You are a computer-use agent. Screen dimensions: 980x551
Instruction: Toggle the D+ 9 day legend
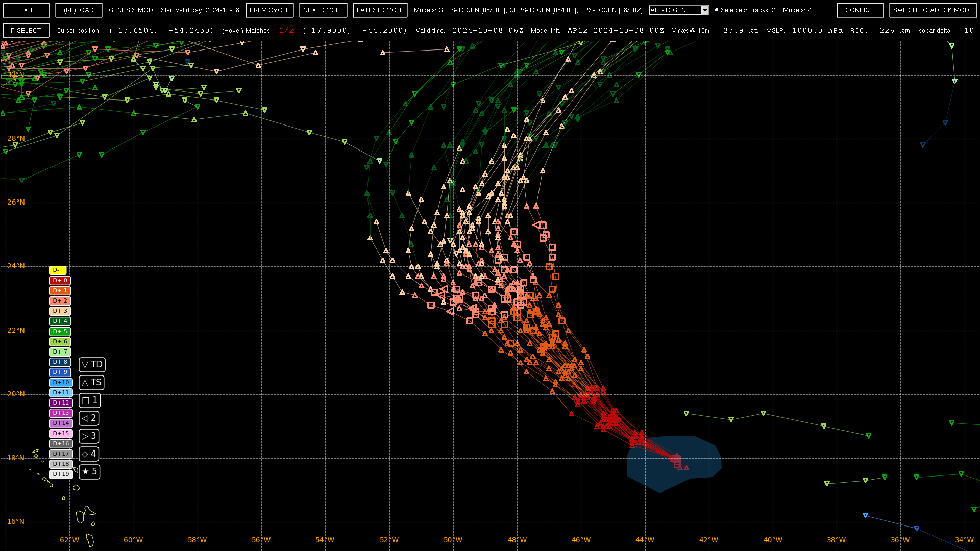click(60, 372)
